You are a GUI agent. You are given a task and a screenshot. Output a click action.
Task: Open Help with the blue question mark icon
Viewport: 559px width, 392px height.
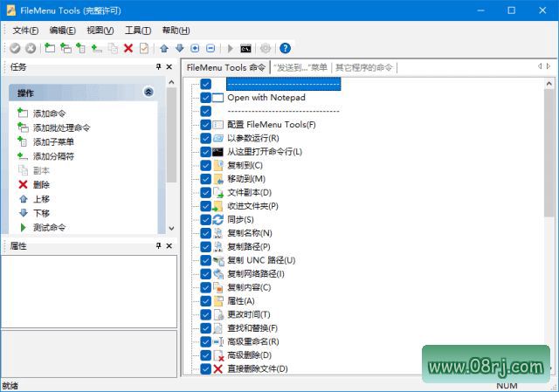(x=285, y=48)
